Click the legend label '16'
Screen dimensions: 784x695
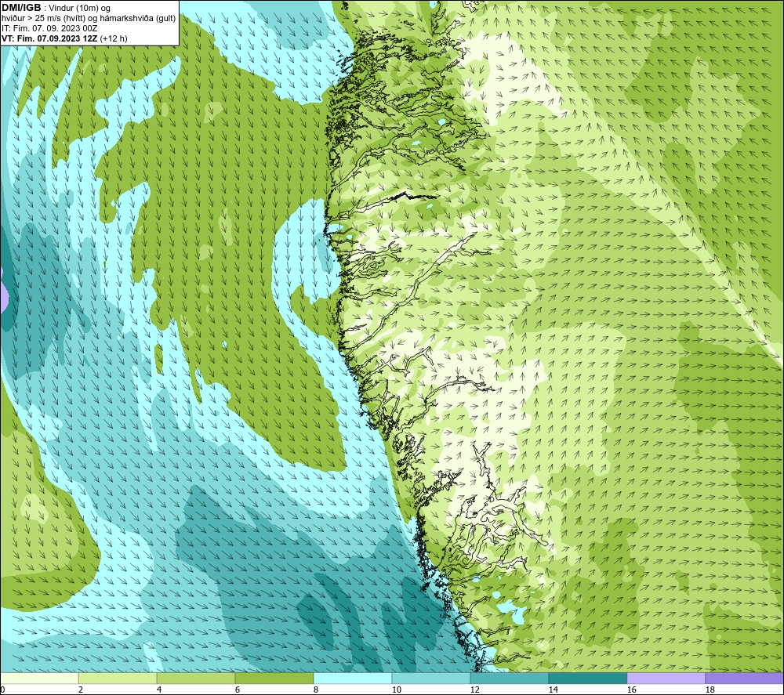click(x=631, y=690)
